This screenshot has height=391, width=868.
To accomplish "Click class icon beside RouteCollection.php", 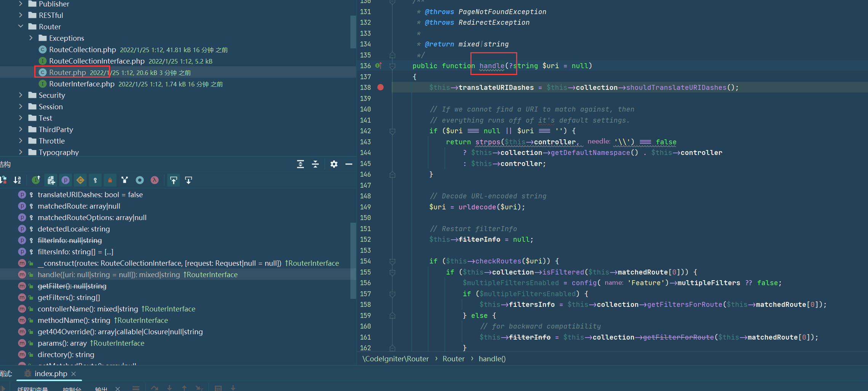I will (x=43, y=49).
